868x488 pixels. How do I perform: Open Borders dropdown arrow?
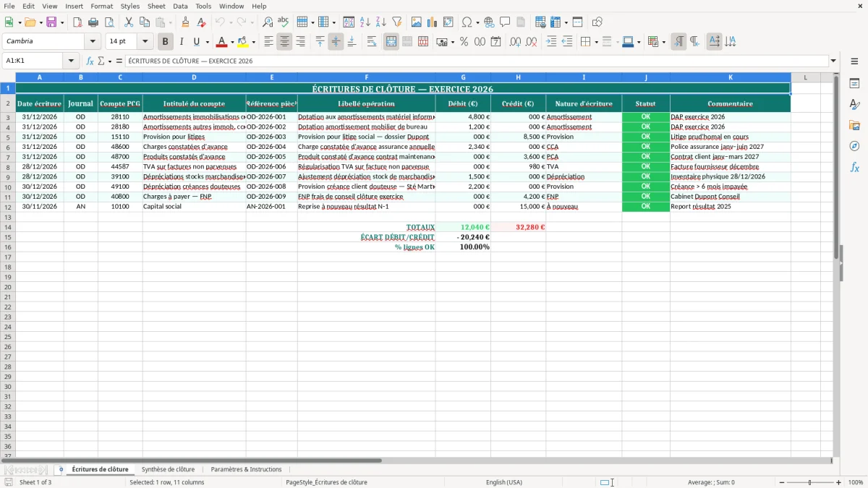(597, 42)
